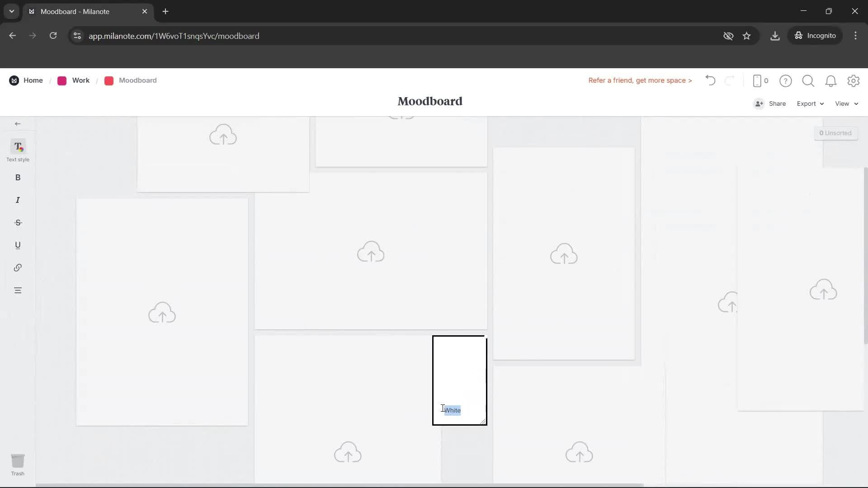Screen dimensions: 868x488
Task: Click the Refer a friend link
Action: tap(640, 80)
